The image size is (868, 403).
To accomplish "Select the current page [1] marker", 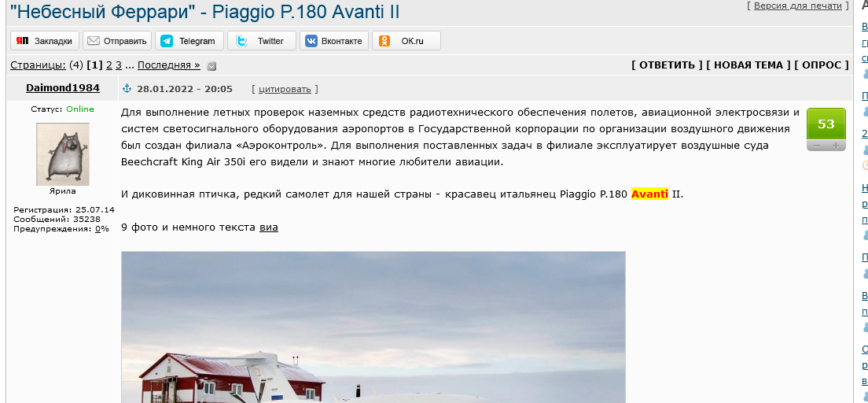I will point(94,65).
